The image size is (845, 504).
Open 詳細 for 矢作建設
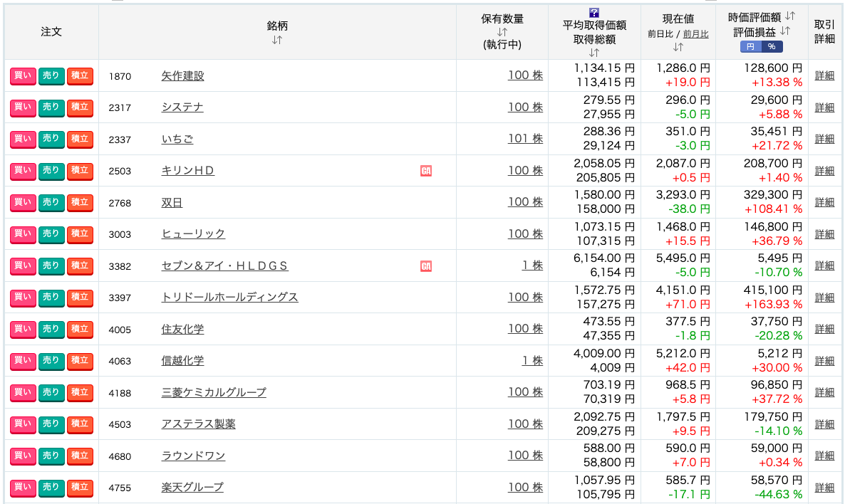coord(824,76)
